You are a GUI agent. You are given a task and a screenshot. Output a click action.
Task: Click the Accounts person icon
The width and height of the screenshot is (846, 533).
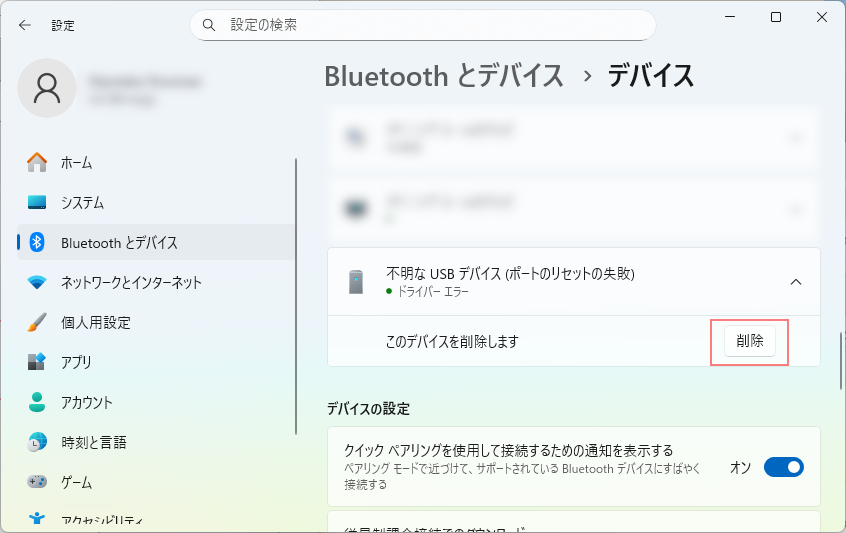[x=37, y=402]
